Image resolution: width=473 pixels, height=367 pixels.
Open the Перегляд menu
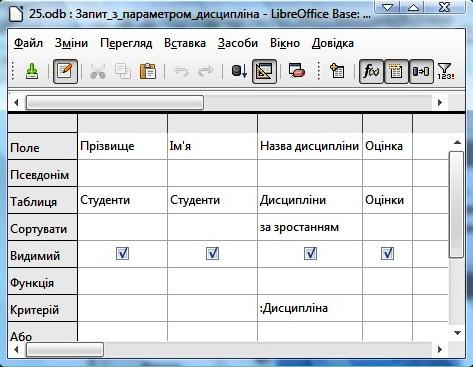point(126,43)
